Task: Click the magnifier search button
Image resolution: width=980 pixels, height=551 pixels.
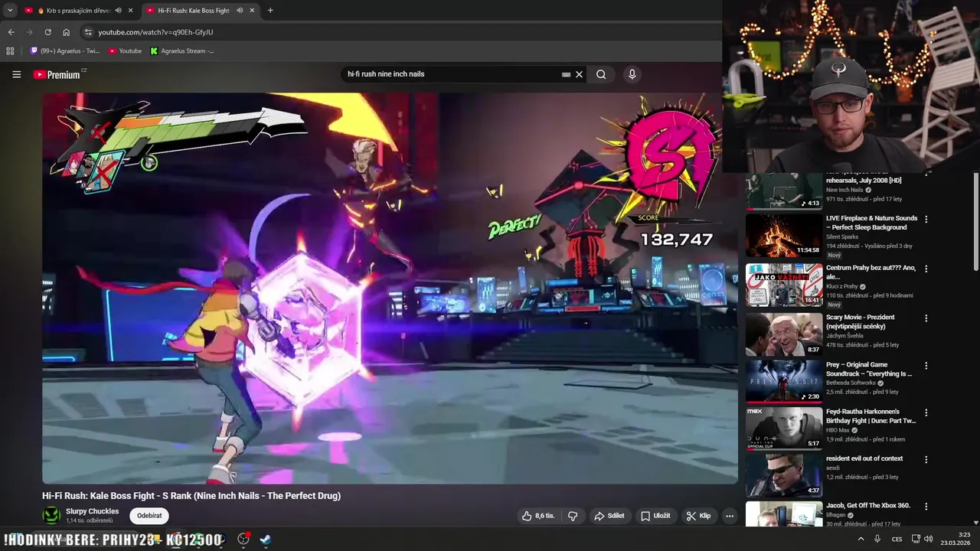Action: tap(601, 74)
